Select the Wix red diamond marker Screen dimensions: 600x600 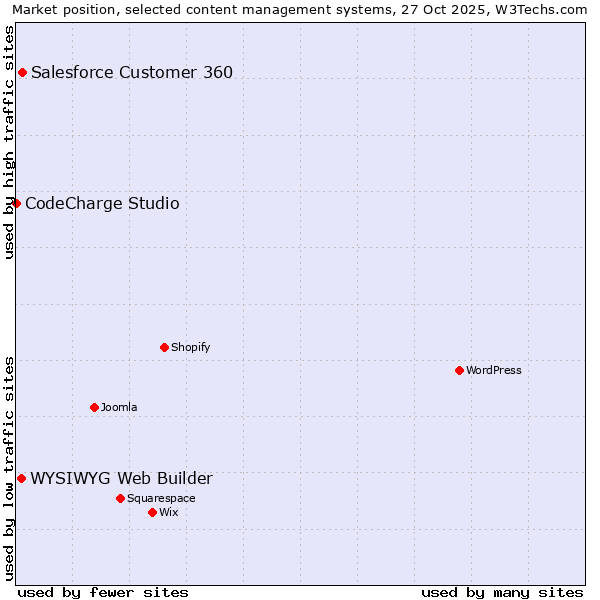point(152,512)
